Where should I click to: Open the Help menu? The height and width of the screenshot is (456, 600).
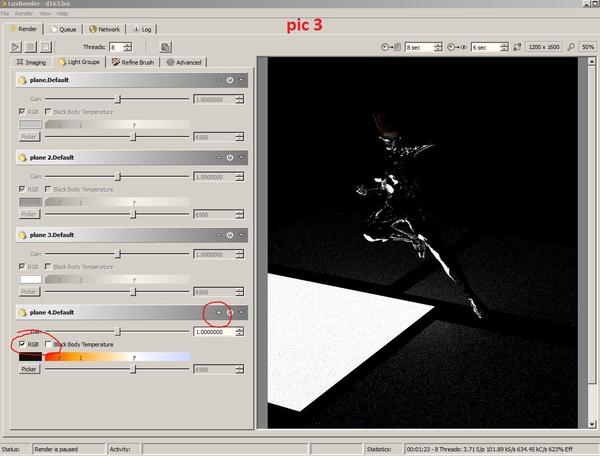click(62, 13)
